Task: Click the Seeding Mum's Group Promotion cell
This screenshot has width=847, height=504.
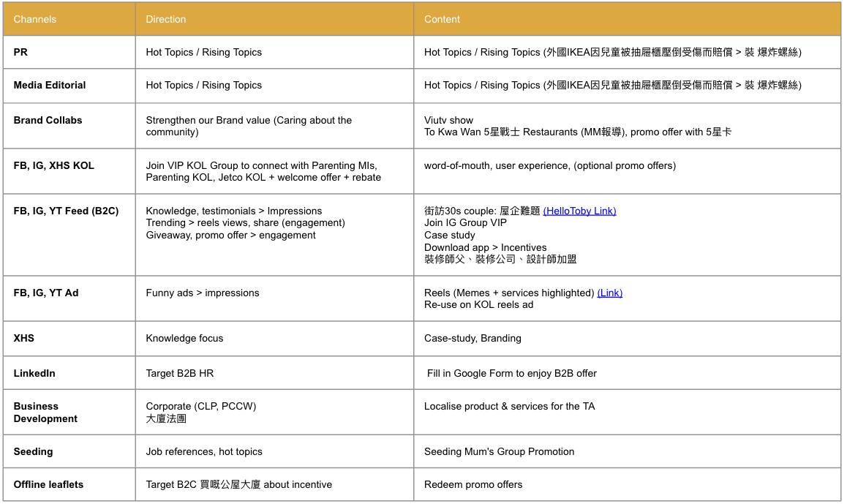Action: [x=500, y=451]
